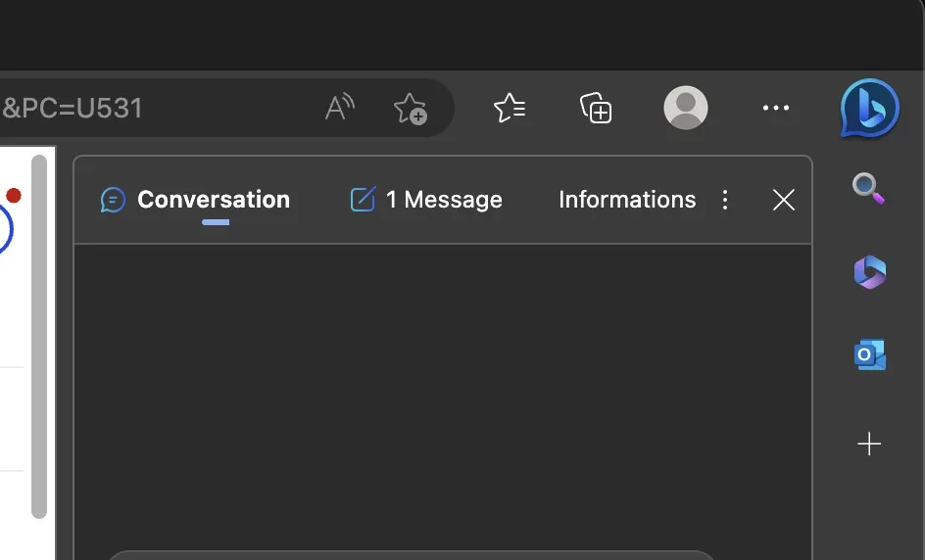Image resolution: width=925 pixels, height=560 pixels.
Task: Click the webpage vertical scrollbar
Action: click(39, 333)
